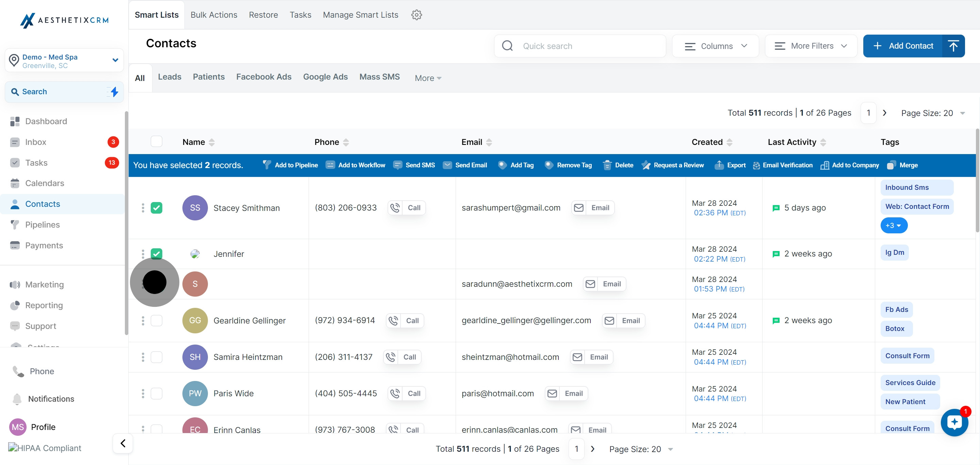
Task: Open three-dot menu for Gearldine Gellinger
Action: [143, 320]
